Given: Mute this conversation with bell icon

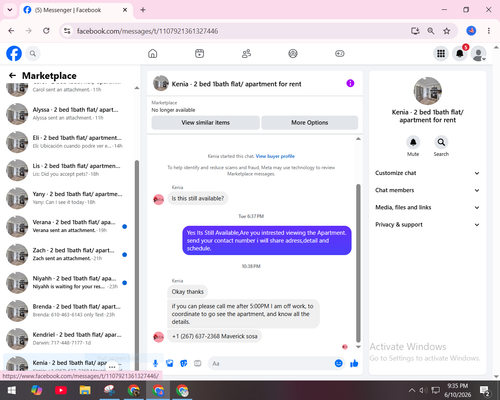Looking at the screenshot, I should [413, 142].
